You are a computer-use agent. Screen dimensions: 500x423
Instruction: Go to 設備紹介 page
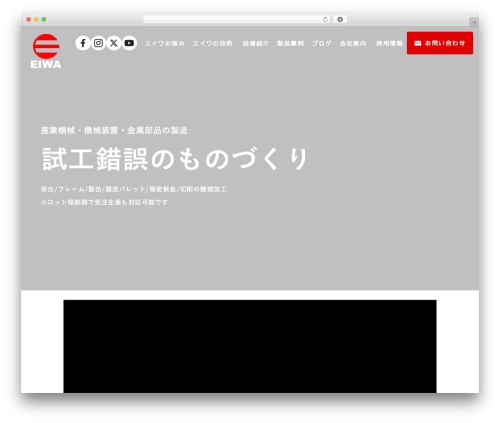click(x=256, y=43)
